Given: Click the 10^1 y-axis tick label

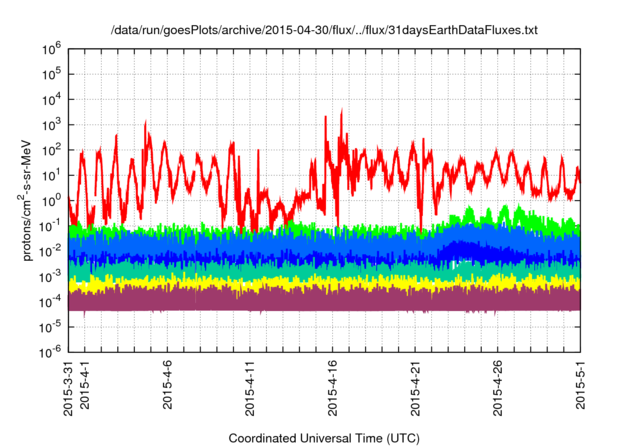Looking at the screenshot, I should 52,176.
